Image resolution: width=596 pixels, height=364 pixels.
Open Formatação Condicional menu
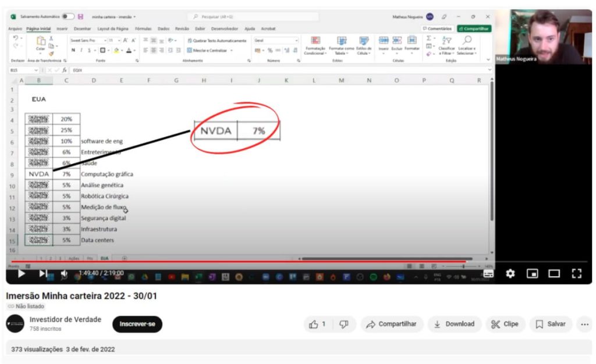pyautogui.click(x=315, y=45)
